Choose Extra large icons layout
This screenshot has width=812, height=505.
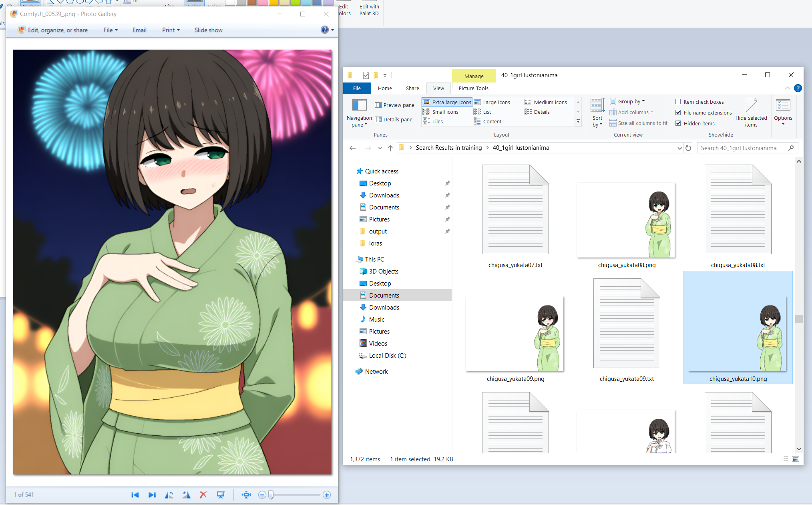(447, 102)
